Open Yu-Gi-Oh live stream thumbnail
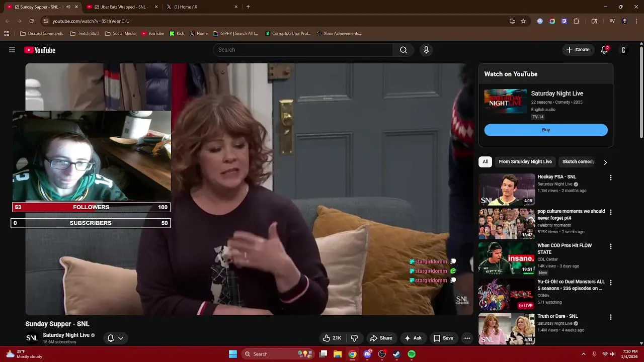This screenshot has width=644, height=362. click(507, 294)
